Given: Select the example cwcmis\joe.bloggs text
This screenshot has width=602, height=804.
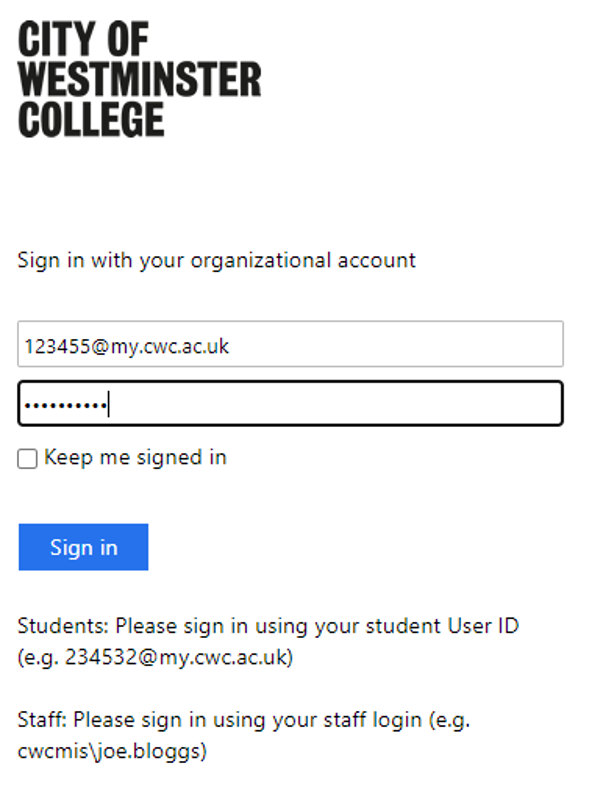Looking at the screenshot, I should pyautogui.click(x=110, y=751).
